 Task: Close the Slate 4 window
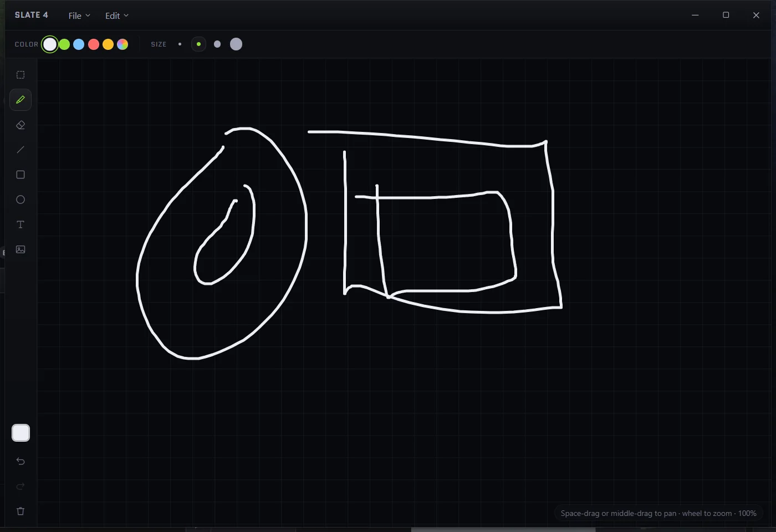pos(756,15)
